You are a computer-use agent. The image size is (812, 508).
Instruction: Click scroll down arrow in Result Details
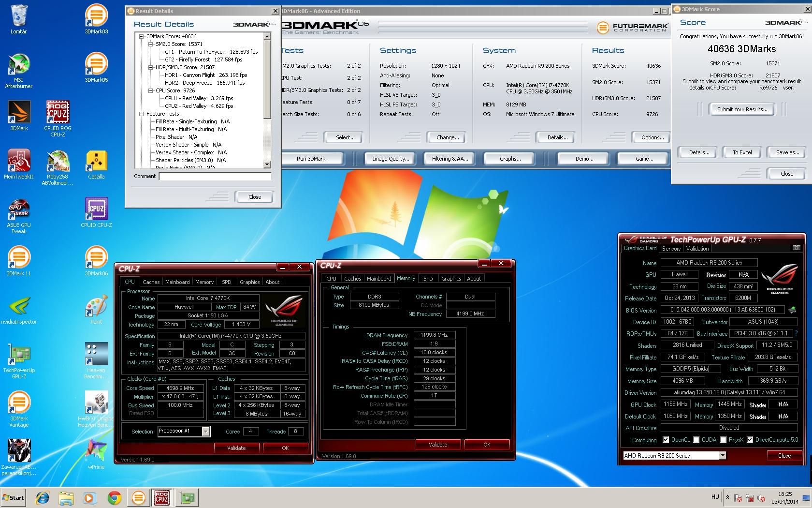(267, 164)
